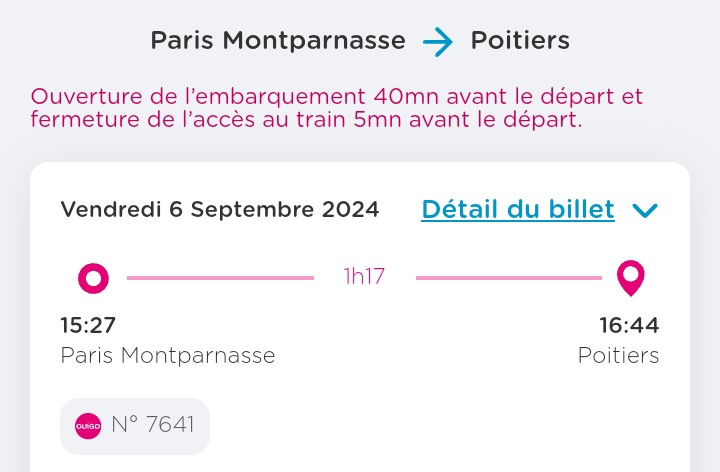Viewport: 720px width, 472px height.
Task: Tap the 7641 train number text
Action: coord(170,424)
